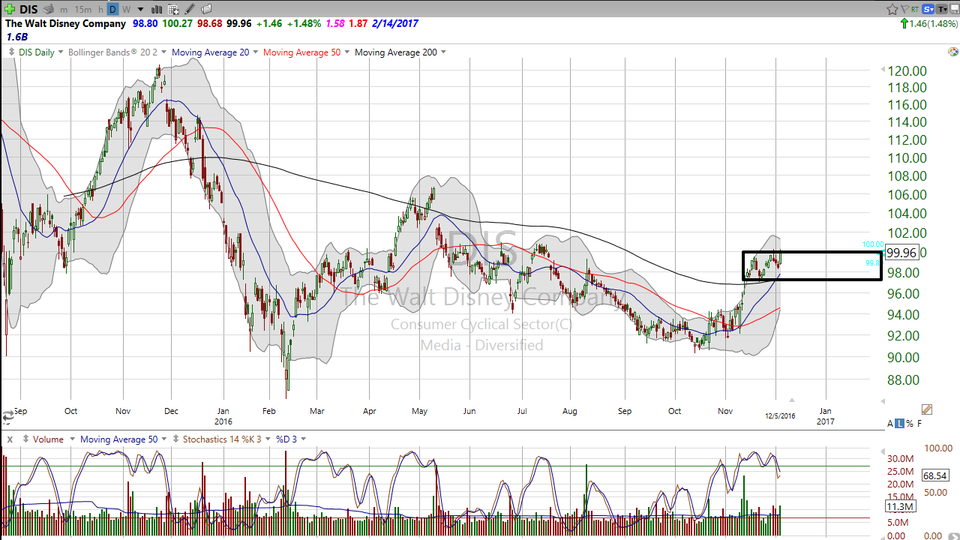
Task: Switch to the 1-minute 'm' time frame
Action: pyautogui.click(x=64, y=10)
